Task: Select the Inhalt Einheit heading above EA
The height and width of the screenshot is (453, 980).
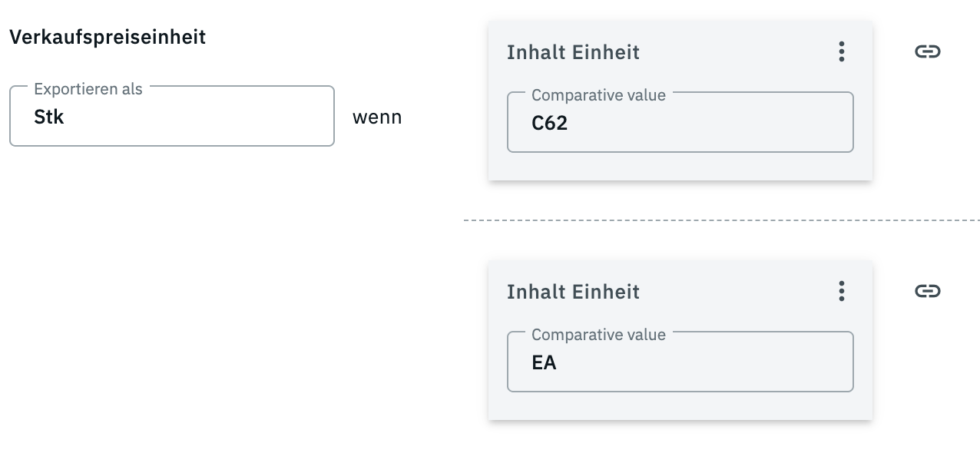Action: (x=573, y=293)
